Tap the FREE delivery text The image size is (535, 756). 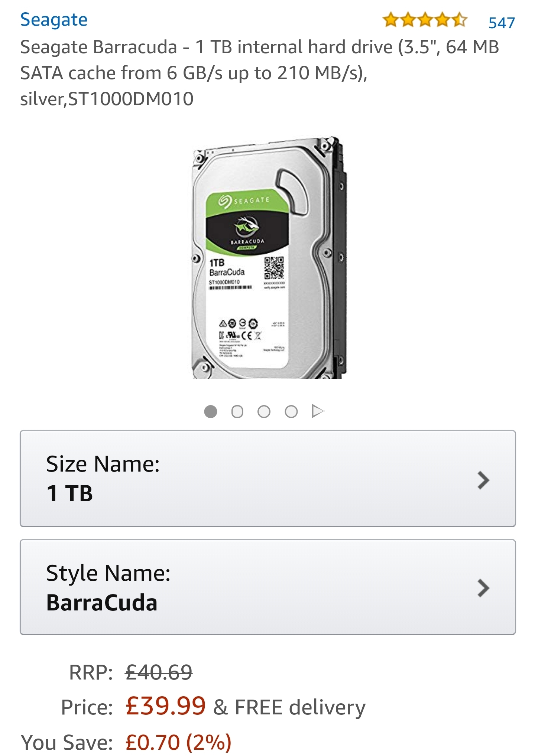[x=300, y=707]
